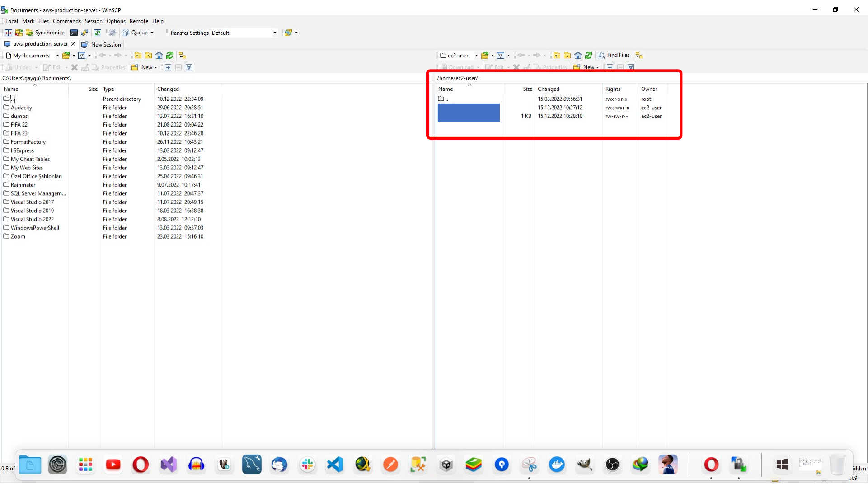The width and height of the screenshot is (868, 488).
Task: Go to remote parent directory icon
Action: point(557,55)
